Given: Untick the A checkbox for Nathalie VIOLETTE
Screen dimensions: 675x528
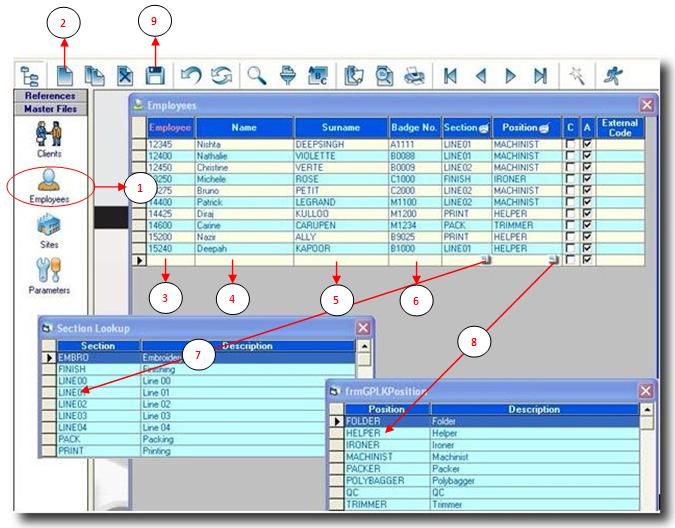Looking at the screenshot, I should 586,156.
